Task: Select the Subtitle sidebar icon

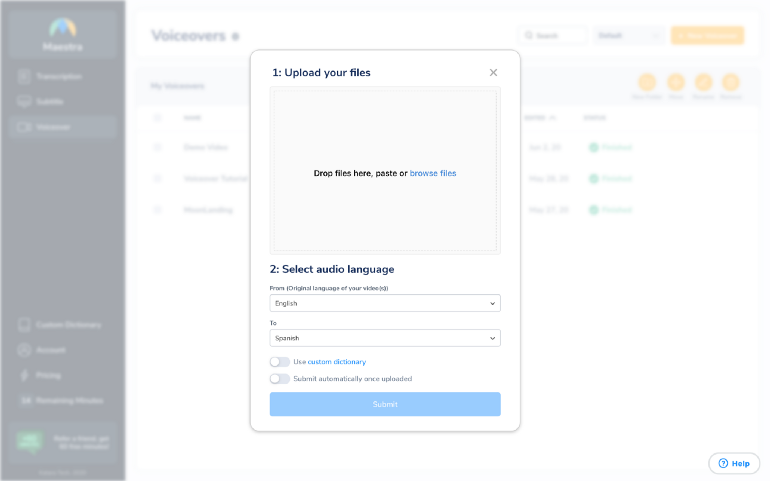Action: point(24,101)
